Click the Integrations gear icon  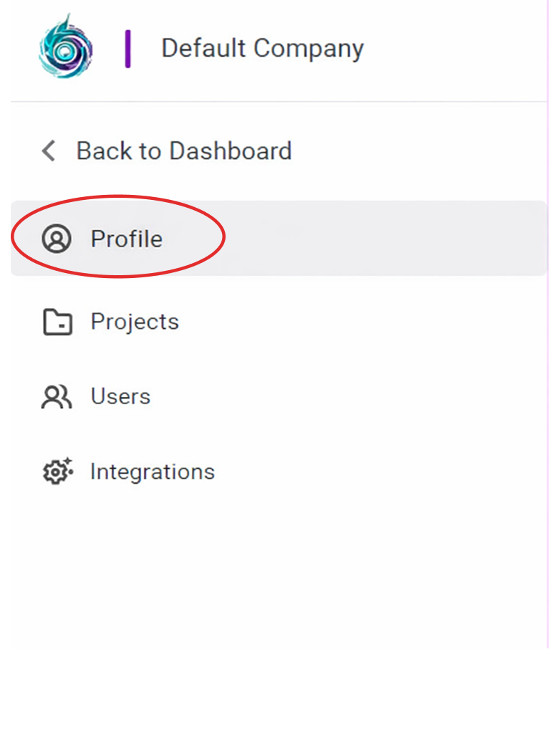click(57, 472)
